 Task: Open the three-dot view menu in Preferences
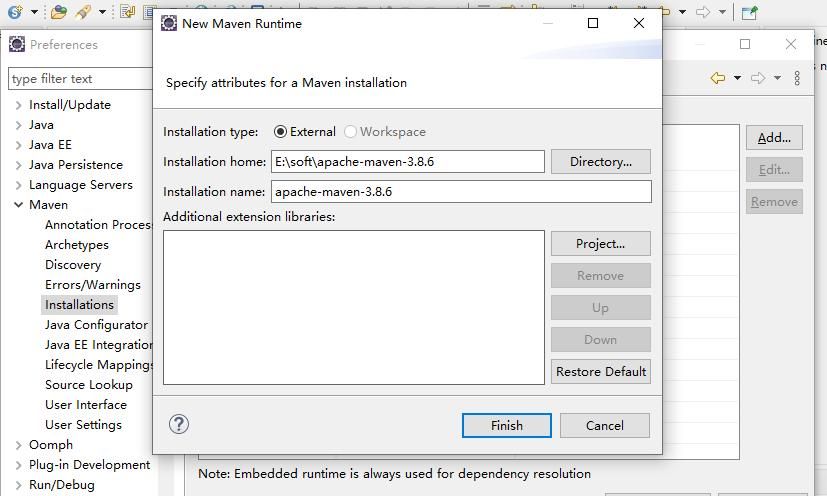797,78
